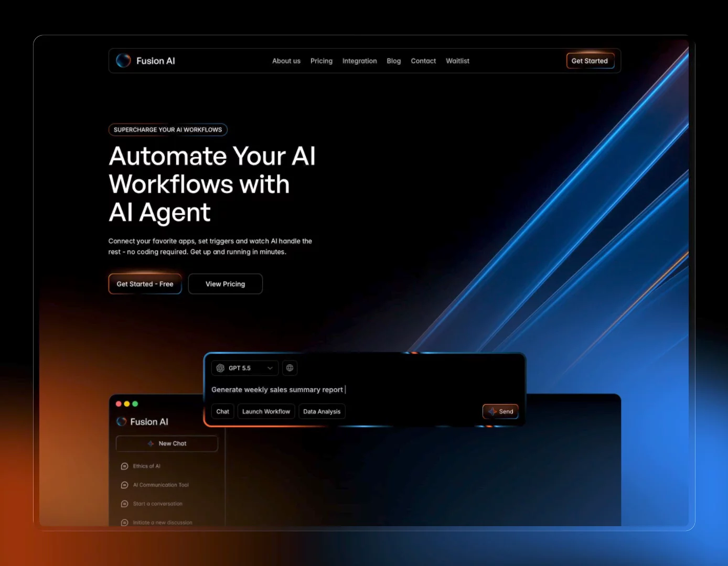
Task: Select the Data Analysis chip
Action: click(322, 411)
